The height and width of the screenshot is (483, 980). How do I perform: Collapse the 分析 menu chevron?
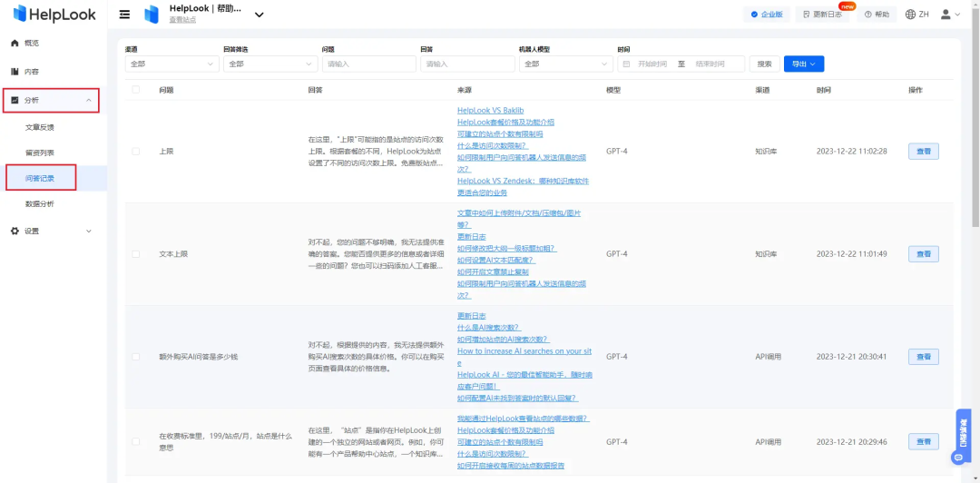point(89,100)
